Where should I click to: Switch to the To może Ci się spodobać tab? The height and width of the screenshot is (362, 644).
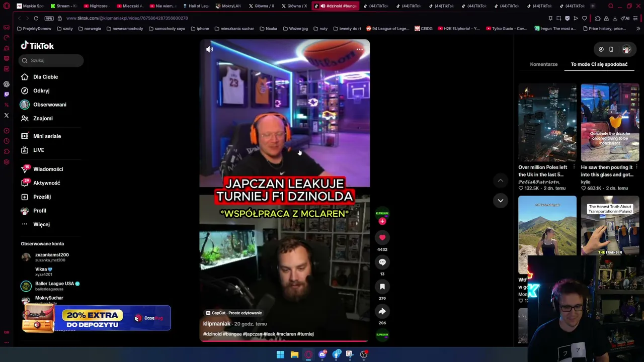point(599,64)
